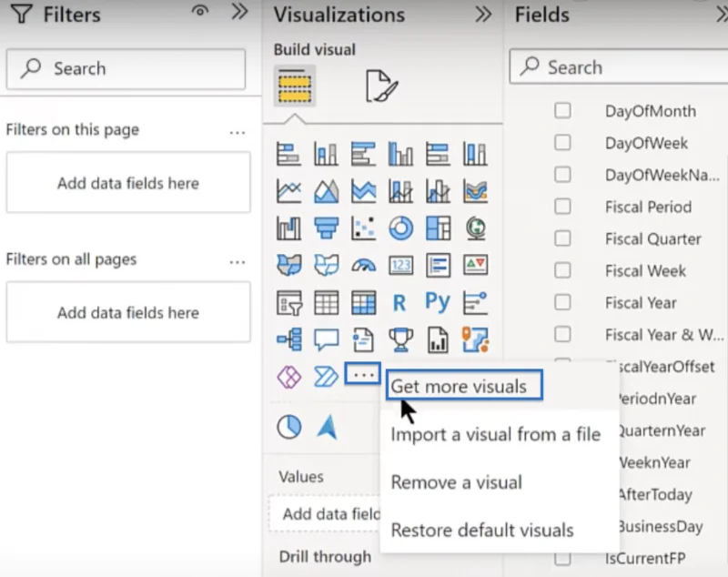
Task: Select the gauge visual
Action: 363,266
